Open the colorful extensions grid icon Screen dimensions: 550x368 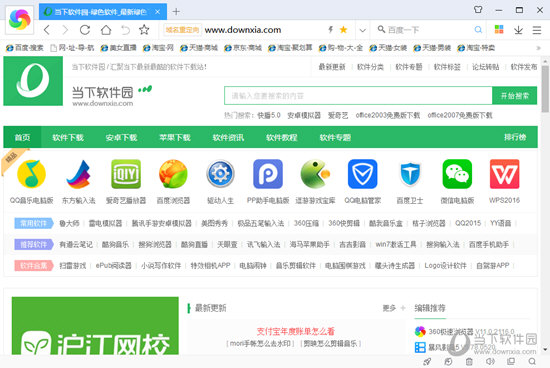tap(499, 29)
